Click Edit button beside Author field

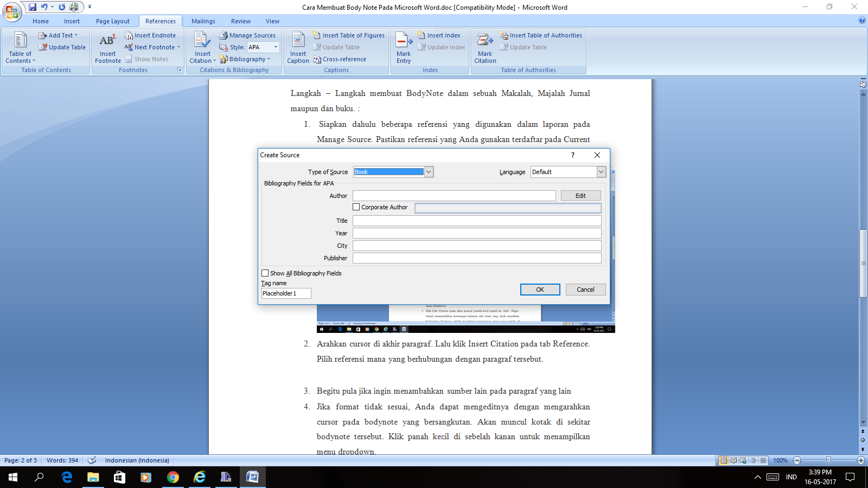click(580, 196)
